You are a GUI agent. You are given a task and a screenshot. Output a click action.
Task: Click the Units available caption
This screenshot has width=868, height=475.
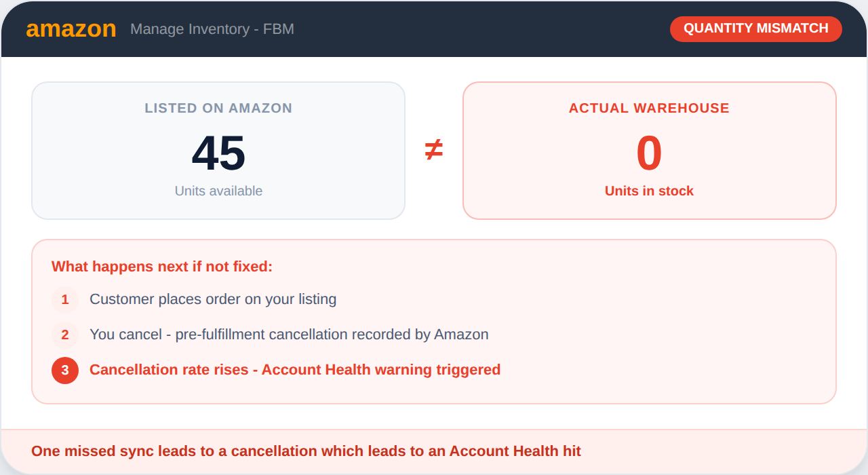click(218, 191)
